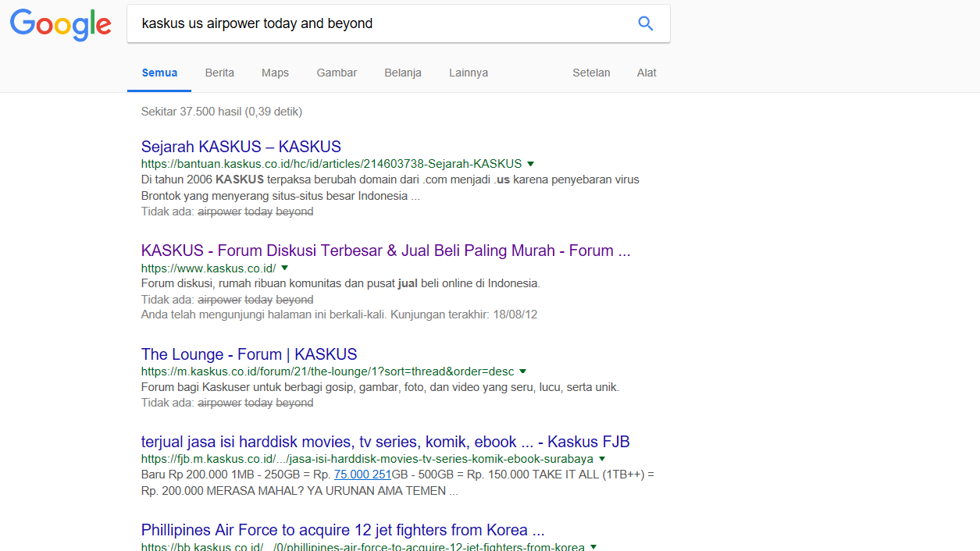Click struck-through airpower text under Sejarah KASKUS
The width and height of the screenshot is (980, 551).
tap(219, 212)
